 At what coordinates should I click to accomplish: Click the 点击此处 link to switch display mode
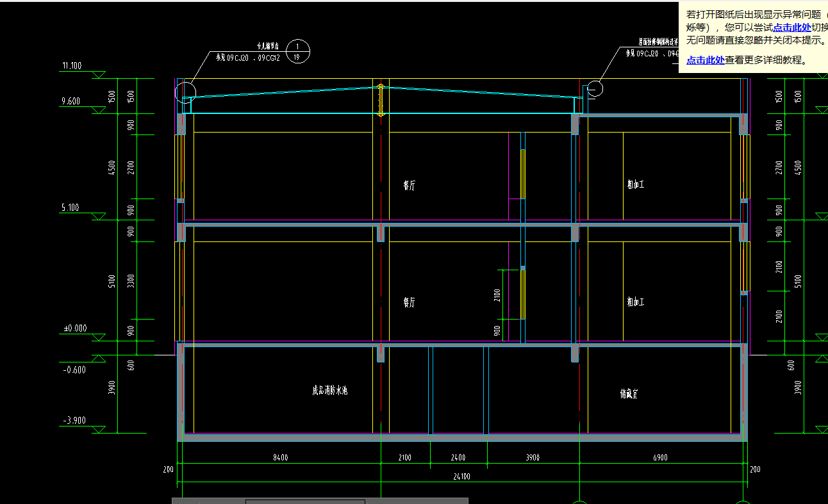click(792, 27)
